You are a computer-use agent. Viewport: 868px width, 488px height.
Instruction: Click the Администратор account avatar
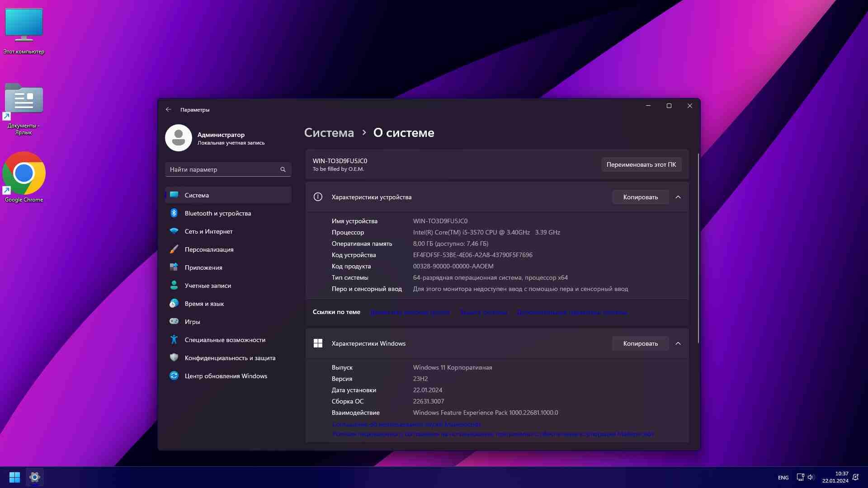click(179, 138)
